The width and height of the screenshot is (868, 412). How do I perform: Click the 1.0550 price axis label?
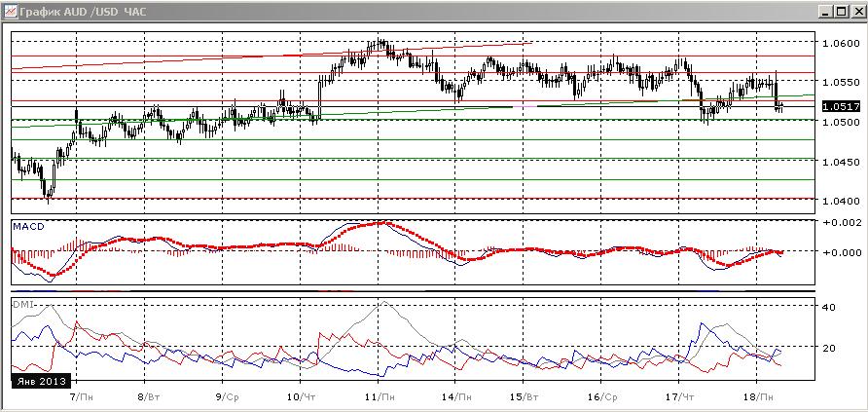pos(841,82)
